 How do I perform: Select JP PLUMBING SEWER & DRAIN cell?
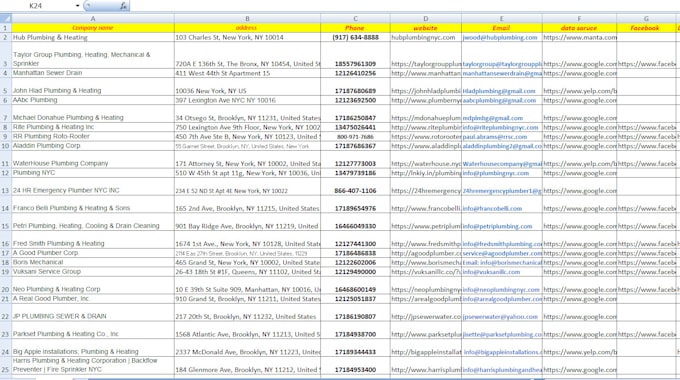coord(93,312)
